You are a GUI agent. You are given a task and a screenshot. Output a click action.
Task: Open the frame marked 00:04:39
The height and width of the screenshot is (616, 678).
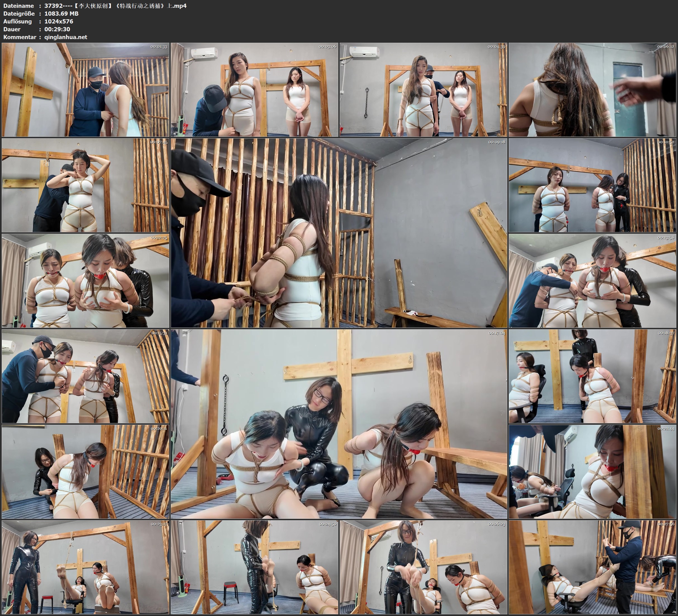(423, 90)
